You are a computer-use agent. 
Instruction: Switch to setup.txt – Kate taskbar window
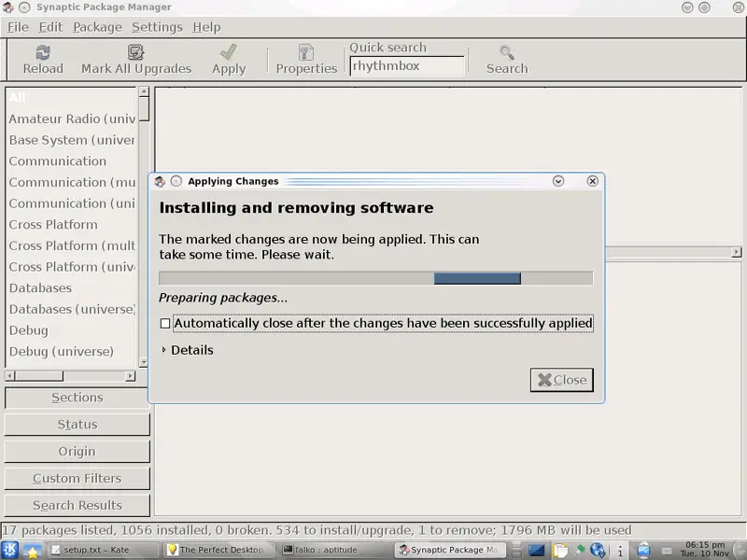[103, 550]
